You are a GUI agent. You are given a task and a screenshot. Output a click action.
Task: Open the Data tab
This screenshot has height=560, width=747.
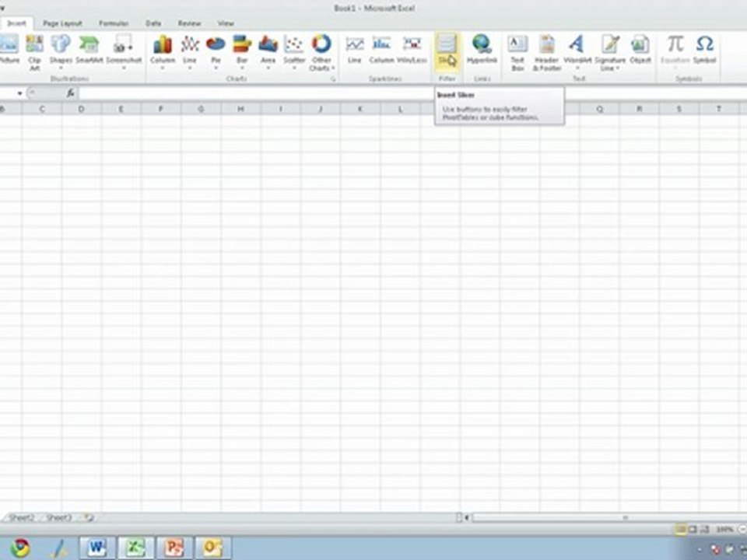click(x=153, y=23)
